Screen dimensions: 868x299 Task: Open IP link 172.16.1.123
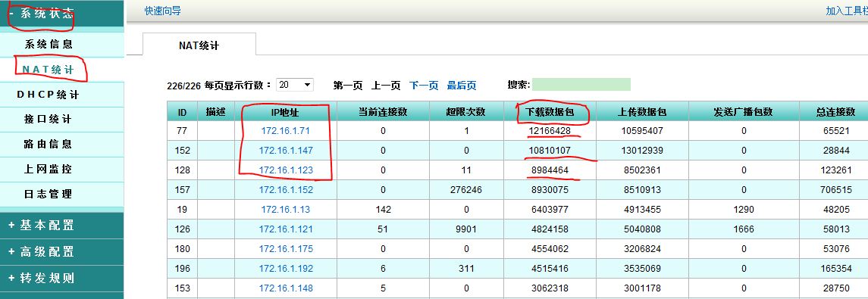pos(286,170)
